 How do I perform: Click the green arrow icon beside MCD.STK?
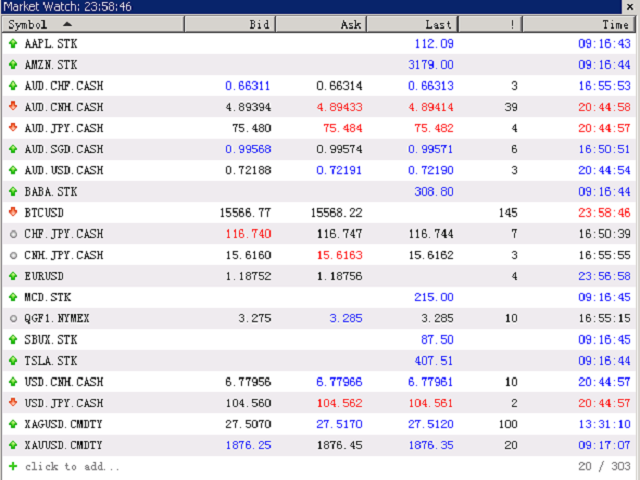click(13, 297)
